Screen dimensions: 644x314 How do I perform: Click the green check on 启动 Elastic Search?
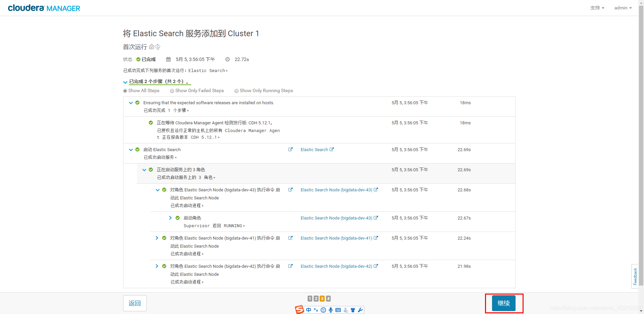pyautogui.click(x=138, y=149)
